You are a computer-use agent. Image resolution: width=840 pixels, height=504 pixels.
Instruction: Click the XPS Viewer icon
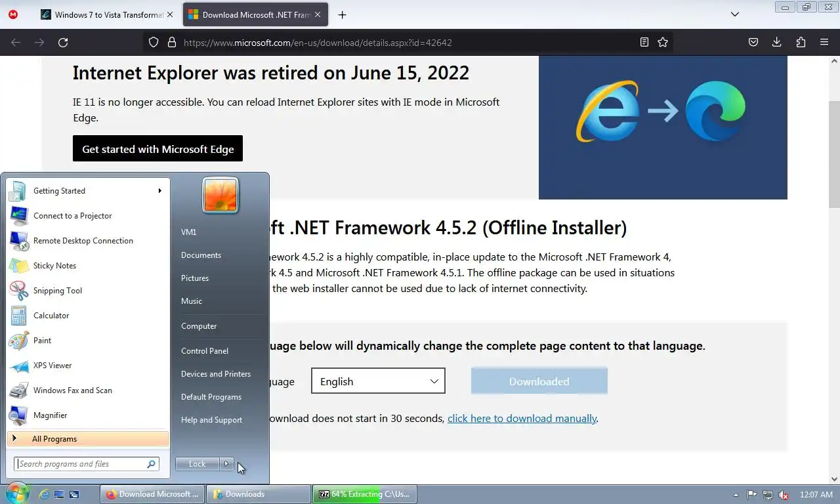tap(18, 366)
